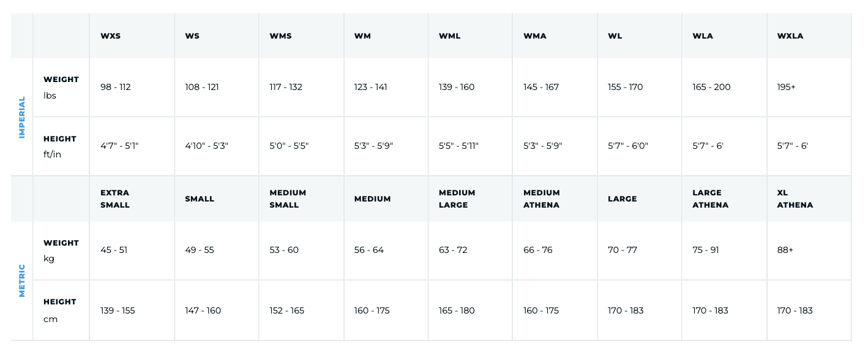Click the Extra Small size label
Screen dimensions: 868x354
(115, 199)
